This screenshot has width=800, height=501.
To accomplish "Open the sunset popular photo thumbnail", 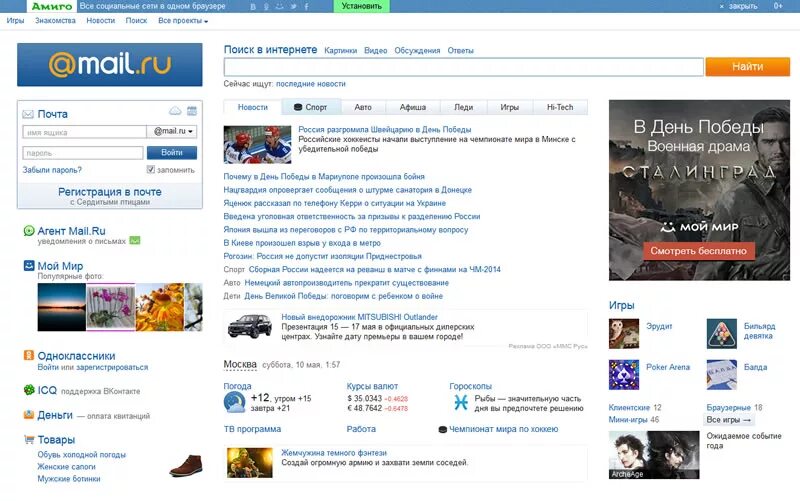I will [x=62, y=307].
